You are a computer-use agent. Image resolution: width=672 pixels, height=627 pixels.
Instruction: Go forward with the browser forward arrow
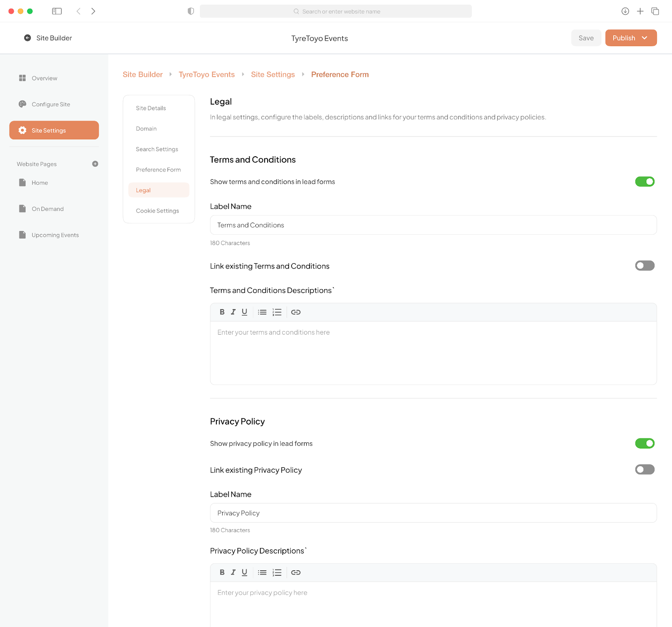[x=93, y=11]
